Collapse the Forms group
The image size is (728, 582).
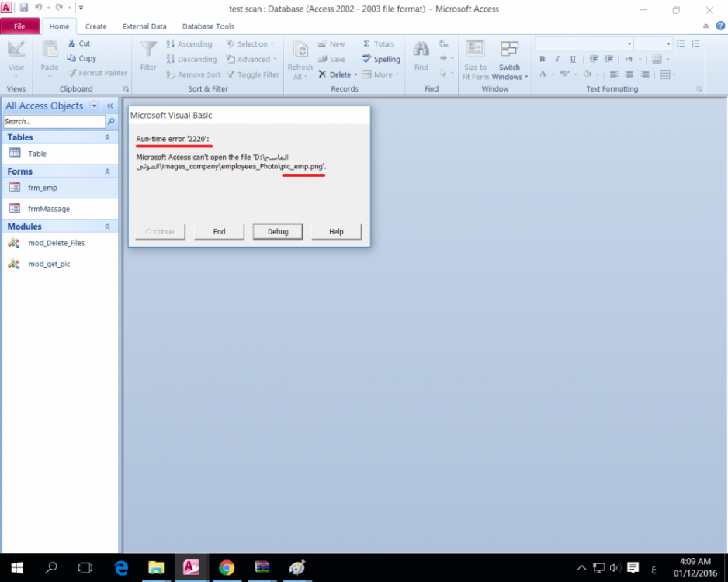click(x=107, y=171)
